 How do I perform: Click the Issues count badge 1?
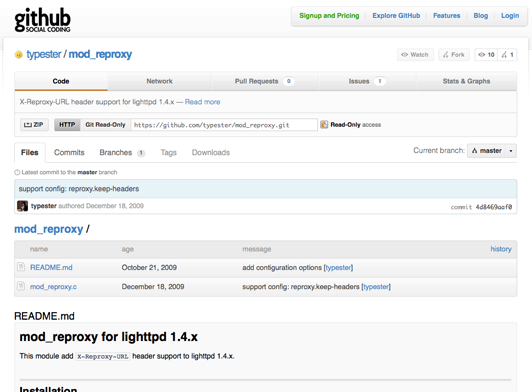(380, 81)
